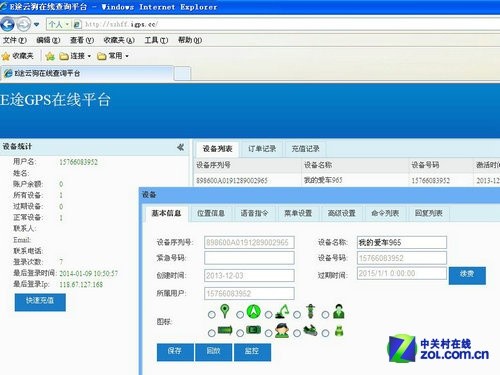500x375 pixels.
Task: Select the upright motorcycle icon radio button
Action: [x=297, y=315]
